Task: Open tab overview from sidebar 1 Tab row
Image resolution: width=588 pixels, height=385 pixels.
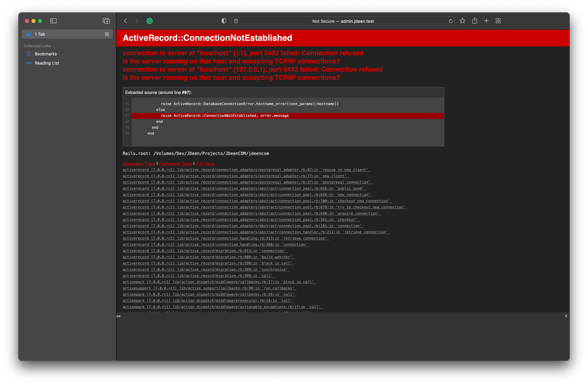Action: coord(107,34)
